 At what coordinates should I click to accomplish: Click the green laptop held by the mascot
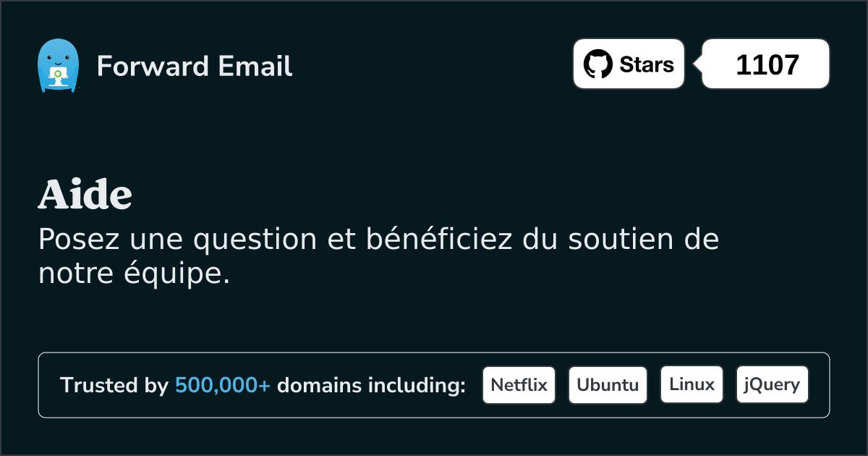coord(57,74)
